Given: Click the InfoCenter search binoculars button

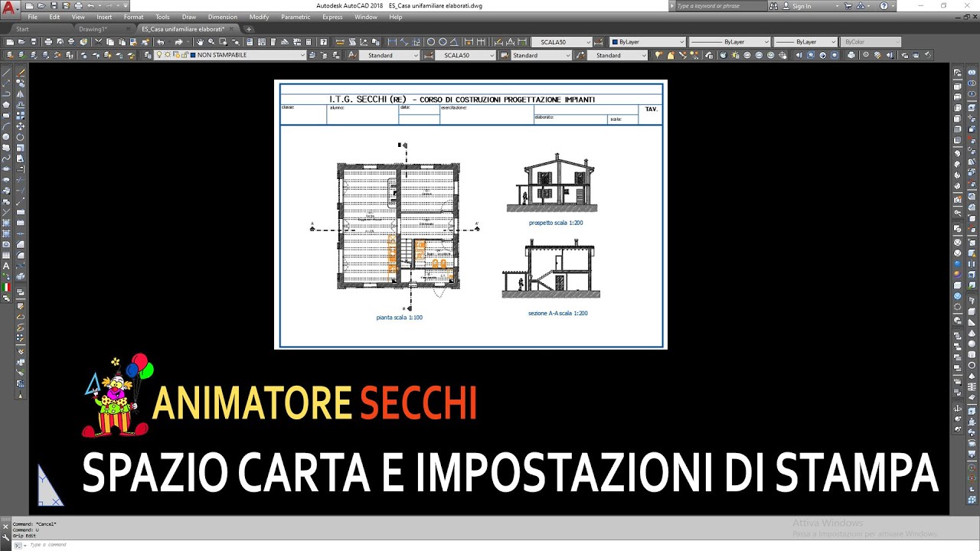Looking at the screenshot, I should click(773, 5).
